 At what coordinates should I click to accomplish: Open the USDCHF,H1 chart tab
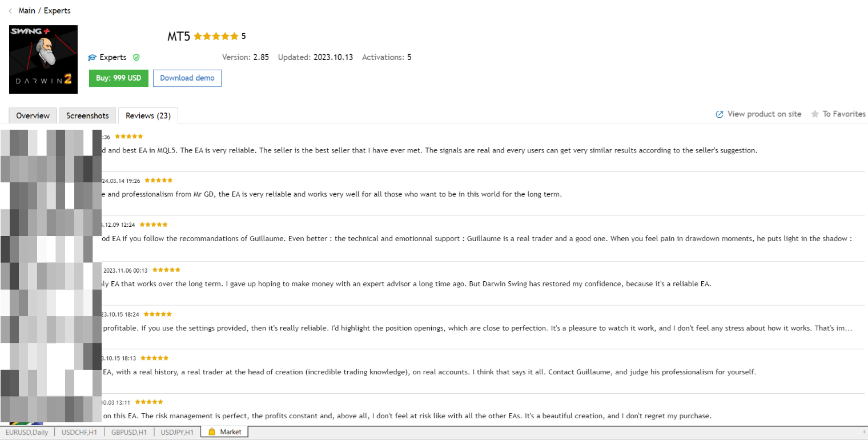point(81,432)
